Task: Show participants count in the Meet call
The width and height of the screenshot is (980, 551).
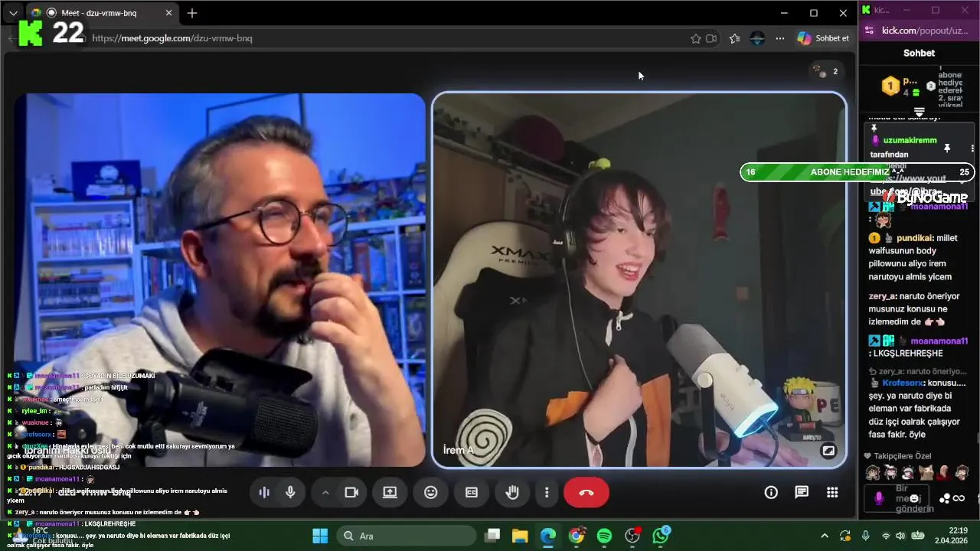Action: (x=826, y=71)
